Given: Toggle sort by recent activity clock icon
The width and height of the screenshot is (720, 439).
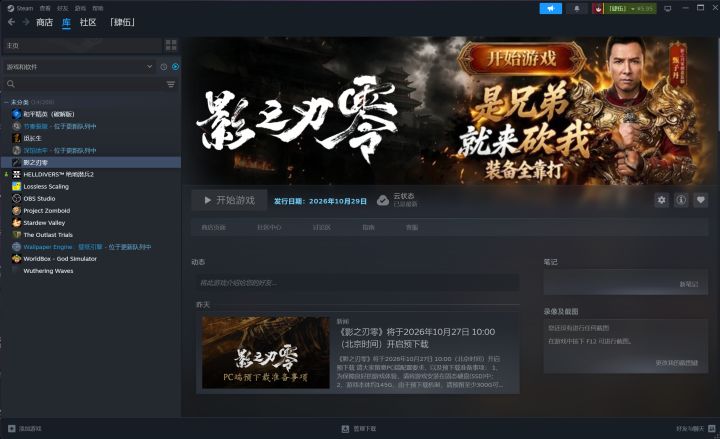Looking at the screenshot, I should tap(164, 67).
